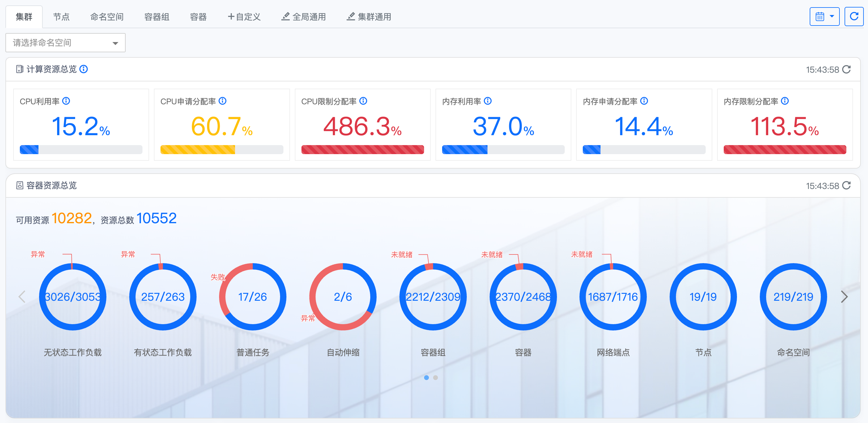Screen dimensions: 868x423
Task: Click the info icon beside CPU限制分配率
Action: tap(363, 101)
